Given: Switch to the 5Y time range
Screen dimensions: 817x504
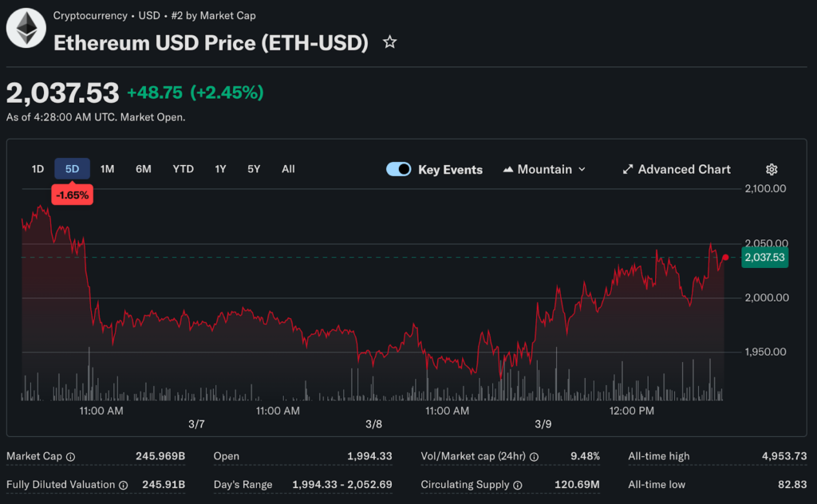Looking at the screenshot, I should (254, 169).
